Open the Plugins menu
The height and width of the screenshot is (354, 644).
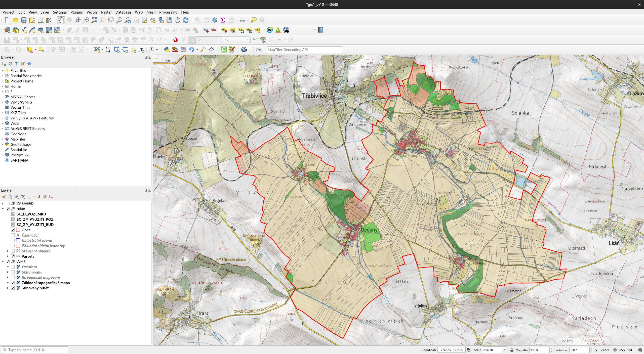tap(76, 12)
